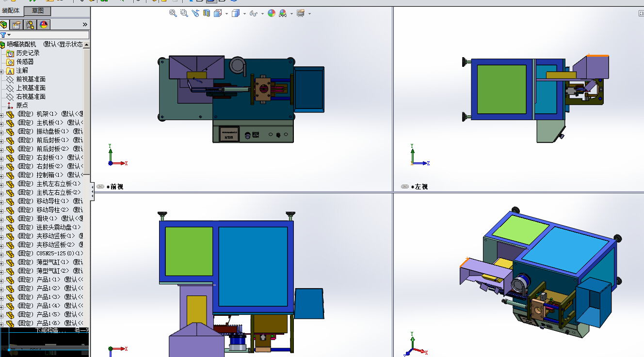Screen dimensions: 644x357
Task: Select 移动导柱<1> in the tree
Action: [x=50, y=202]
